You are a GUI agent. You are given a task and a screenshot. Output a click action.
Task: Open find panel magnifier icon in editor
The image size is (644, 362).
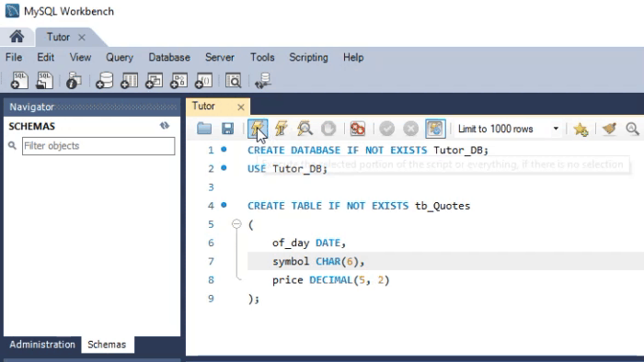[632, 129]
